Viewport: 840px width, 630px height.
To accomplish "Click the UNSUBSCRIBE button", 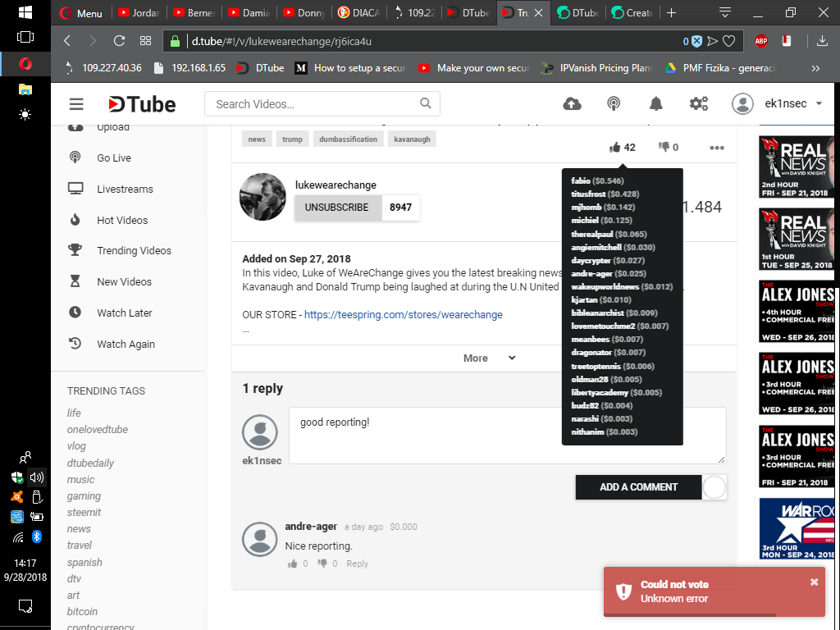I will point(337,208).
